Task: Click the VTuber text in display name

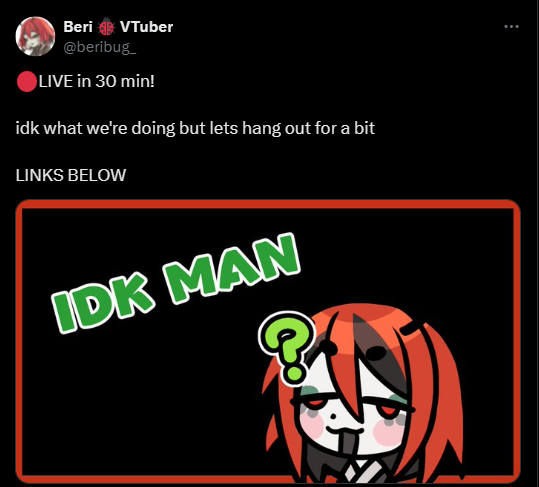Action: coord(146,27)
